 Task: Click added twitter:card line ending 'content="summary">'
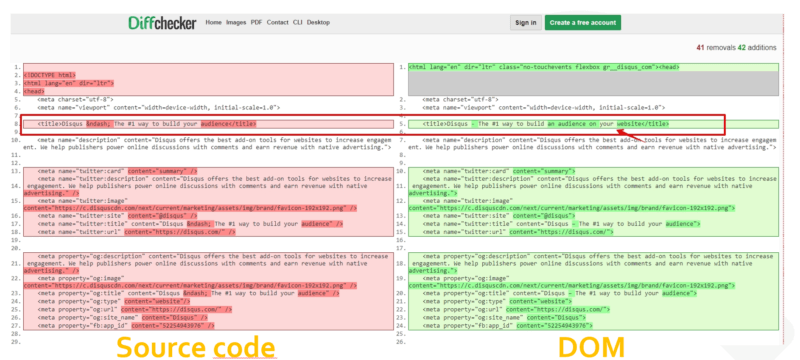click(x=498, y=171)
